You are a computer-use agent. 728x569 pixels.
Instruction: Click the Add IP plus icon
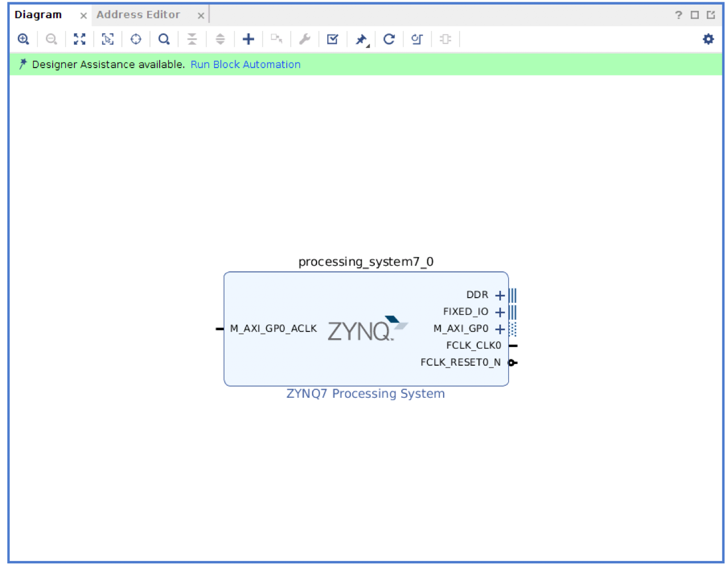coord(248,39)
